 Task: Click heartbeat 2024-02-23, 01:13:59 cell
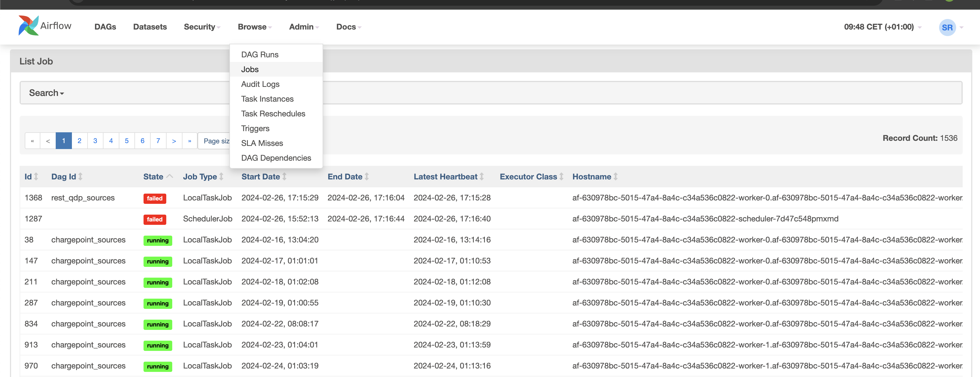tap(452, 345)
